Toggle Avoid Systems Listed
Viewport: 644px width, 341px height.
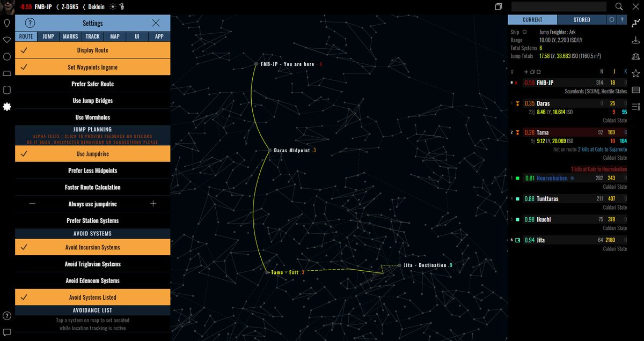click(93, 297)
